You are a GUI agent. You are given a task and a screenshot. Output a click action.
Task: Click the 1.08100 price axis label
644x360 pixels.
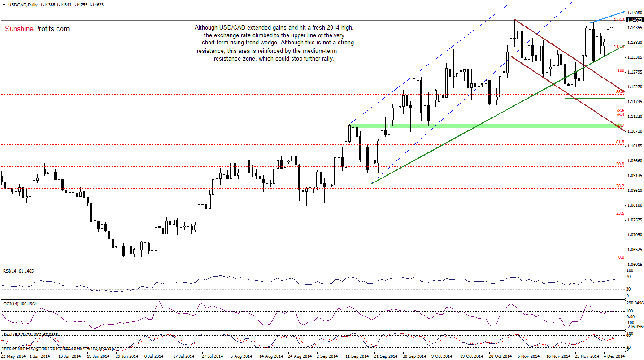coord(635,205)
